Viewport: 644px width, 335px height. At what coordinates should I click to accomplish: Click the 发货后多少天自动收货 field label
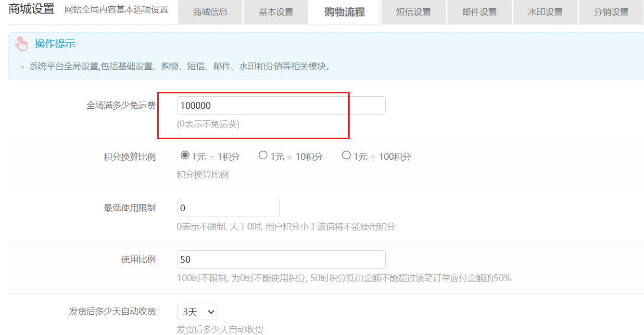click(x=113, y=311)
